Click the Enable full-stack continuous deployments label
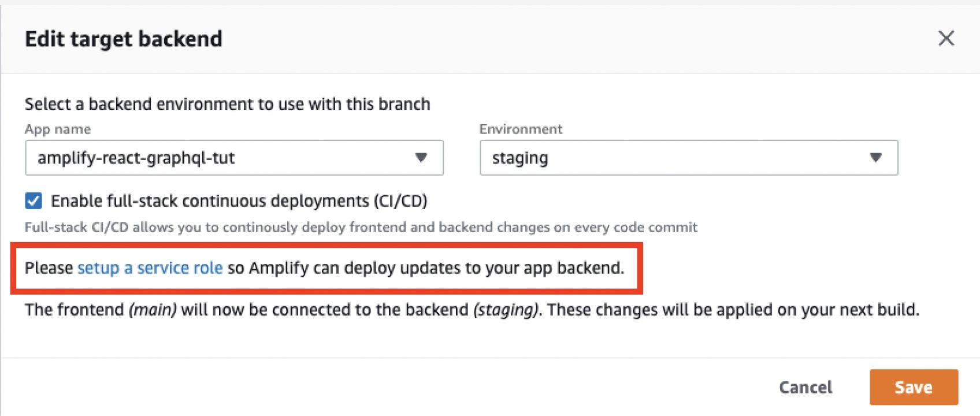This screenshot has width=980, height=416. pos(239,201)
